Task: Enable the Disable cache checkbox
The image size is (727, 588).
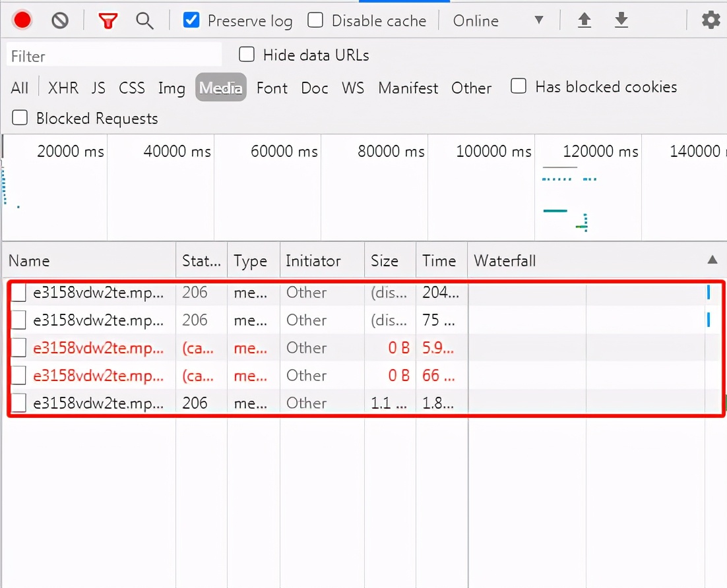Action: 316,20
